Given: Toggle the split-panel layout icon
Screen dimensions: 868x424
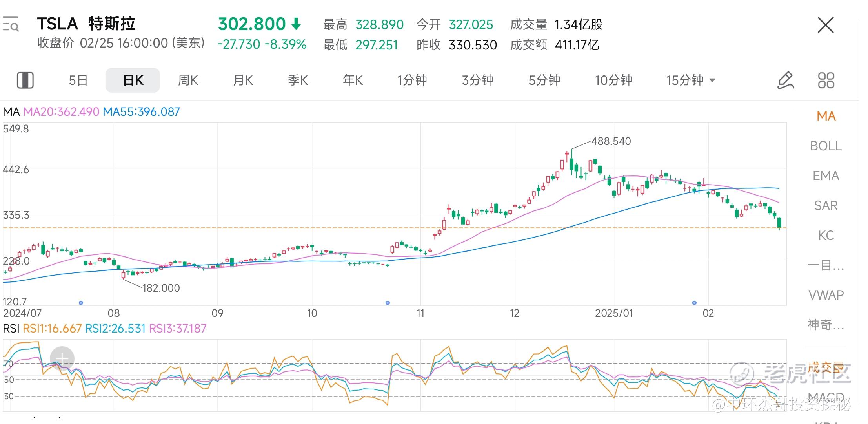Looking at the screenshot, I should click(x=25, y=80).
